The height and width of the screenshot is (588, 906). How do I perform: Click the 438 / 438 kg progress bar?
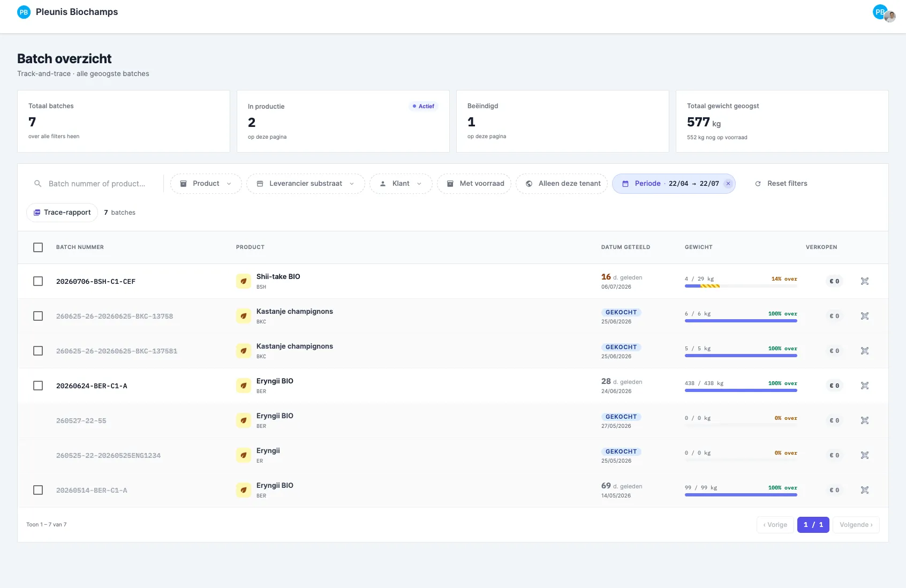[x=741, y=390]
